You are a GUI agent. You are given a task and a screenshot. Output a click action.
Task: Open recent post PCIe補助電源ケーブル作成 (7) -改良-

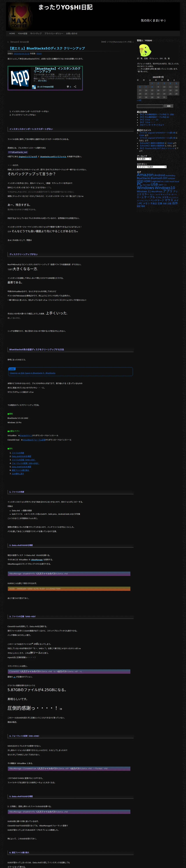[x=157, y=115]
